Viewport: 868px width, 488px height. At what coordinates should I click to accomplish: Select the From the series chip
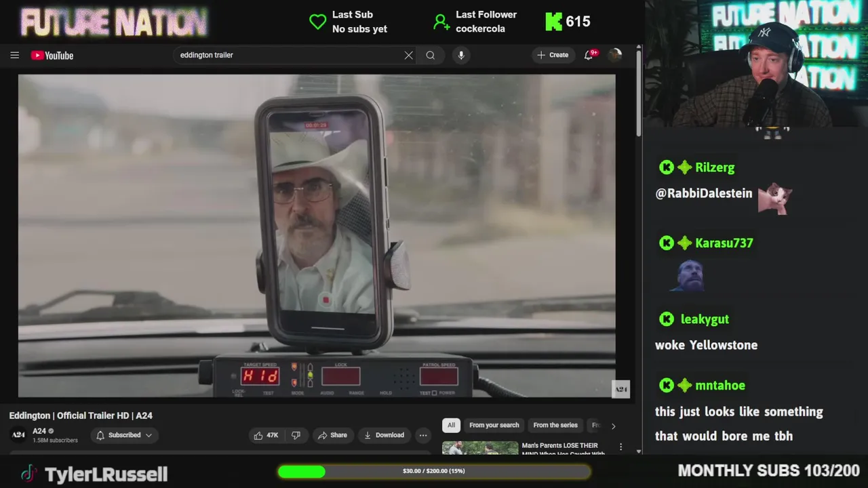555,425
